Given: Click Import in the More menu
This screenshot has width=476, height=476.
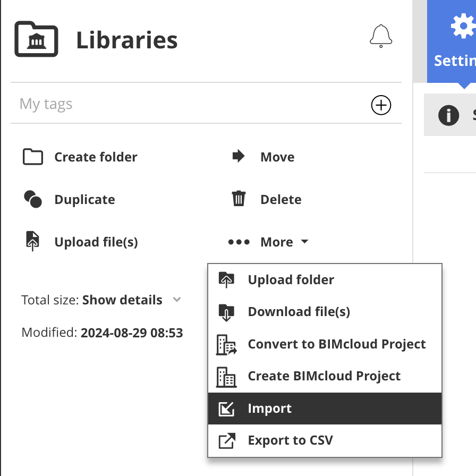Looking at the screenshot, I should pyautogui.click(x=270, y=409).
